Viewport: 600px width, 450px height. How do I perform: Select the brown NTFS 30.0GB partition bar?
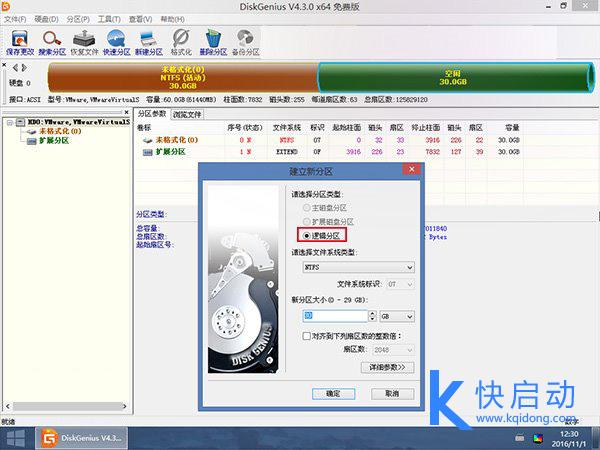183,78
